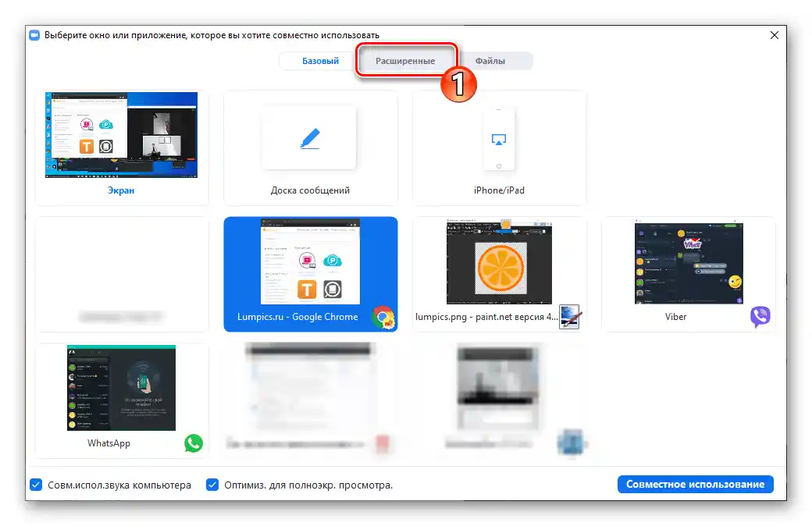
Task: Choose the WhatsApp window for sharing
Action: pos(121,388)
